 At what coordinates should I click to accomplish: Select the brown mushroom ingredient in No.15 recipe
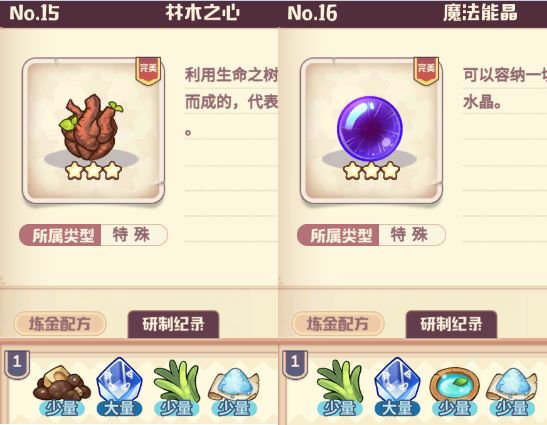(x=62, y=384)
